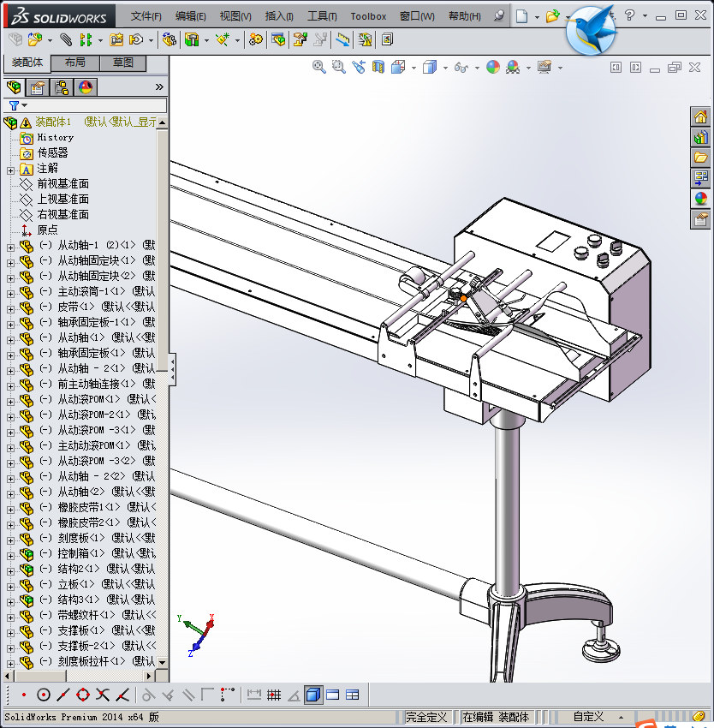This screenshot has width=714, height=728.
Task: Open the ConfigurationManager panel tab
Action: (62, 87)
